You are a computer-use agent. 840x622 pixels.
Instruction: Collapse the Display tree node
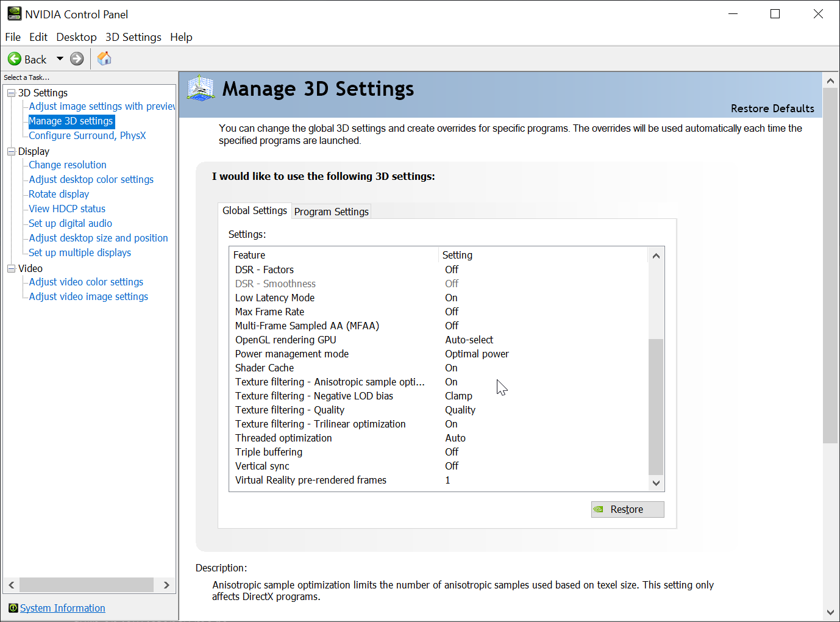pos(11,151)
